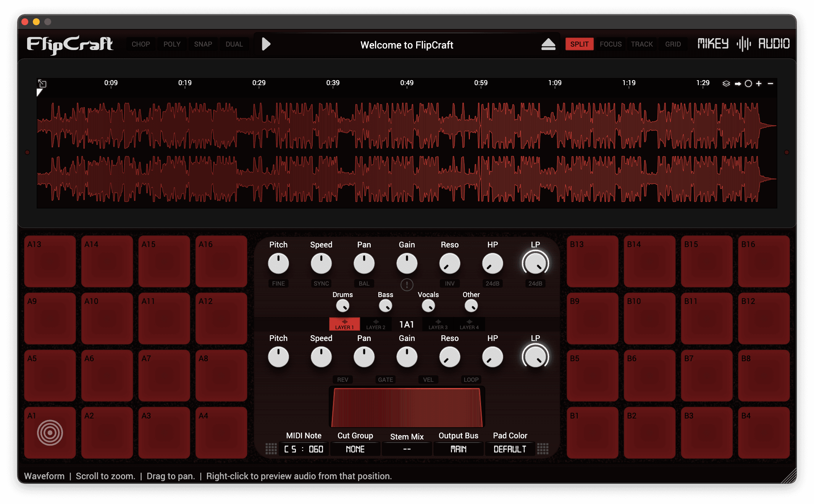Screen dimensions: 814x504
Task: Toggle the CHOP mode button
Action: (141, 44)
